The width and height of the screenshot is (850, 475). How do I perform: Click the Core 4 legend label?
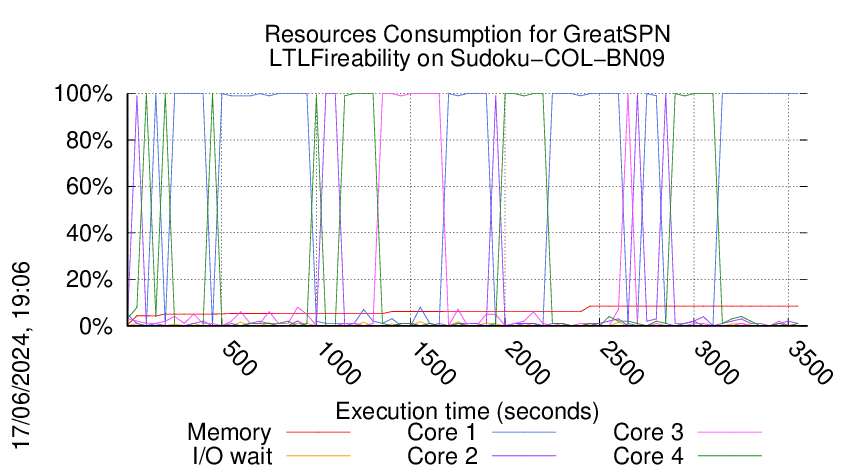[x=648, y=456]
